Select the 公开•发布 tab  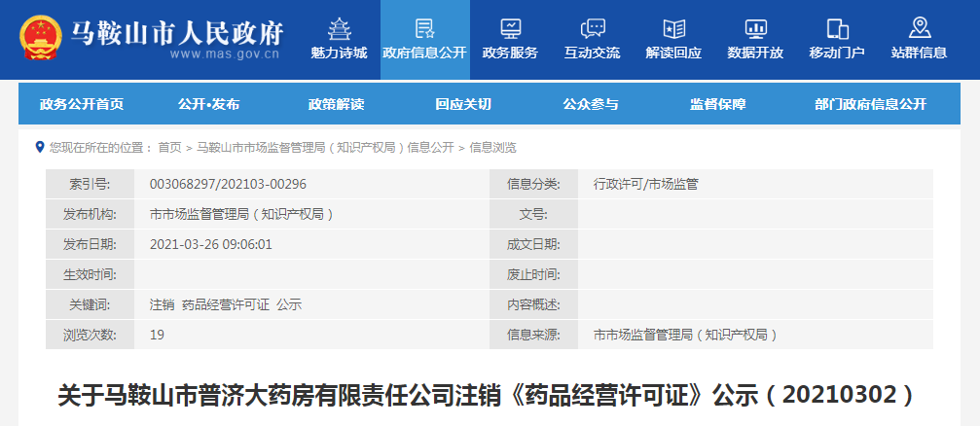209,104
